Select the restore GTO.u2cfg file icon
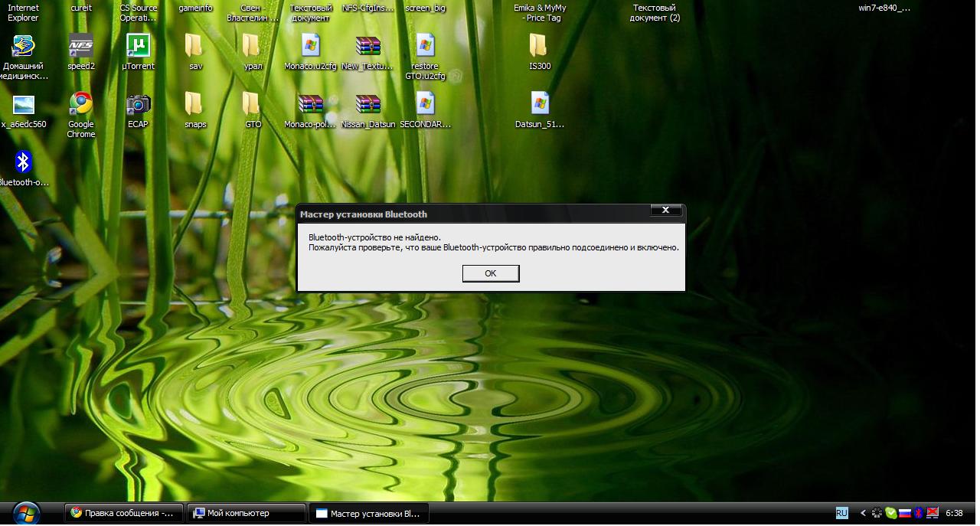Viewport: 980px width, 526px height. 425,46
